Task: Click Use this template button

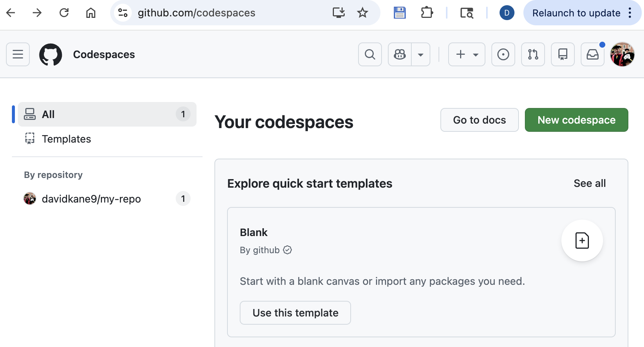Action: pyautogui.click(x=295, y=313)
